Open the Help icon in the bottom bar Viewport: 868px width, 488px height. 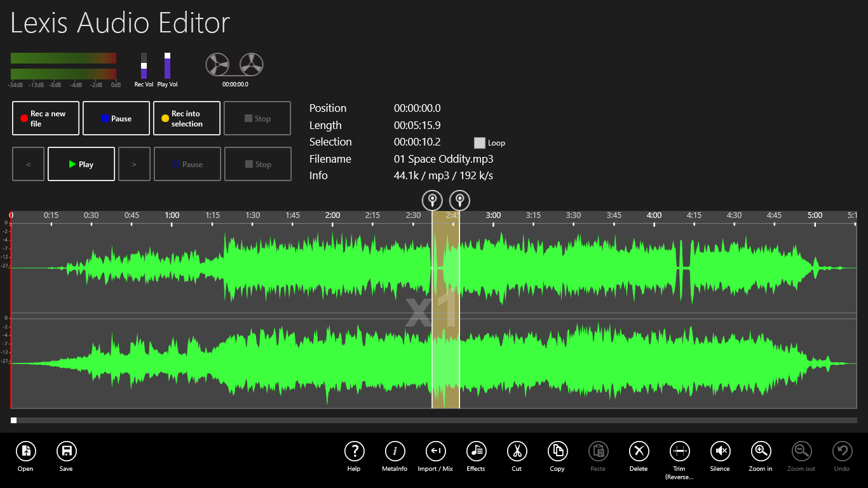click(354, 451)
